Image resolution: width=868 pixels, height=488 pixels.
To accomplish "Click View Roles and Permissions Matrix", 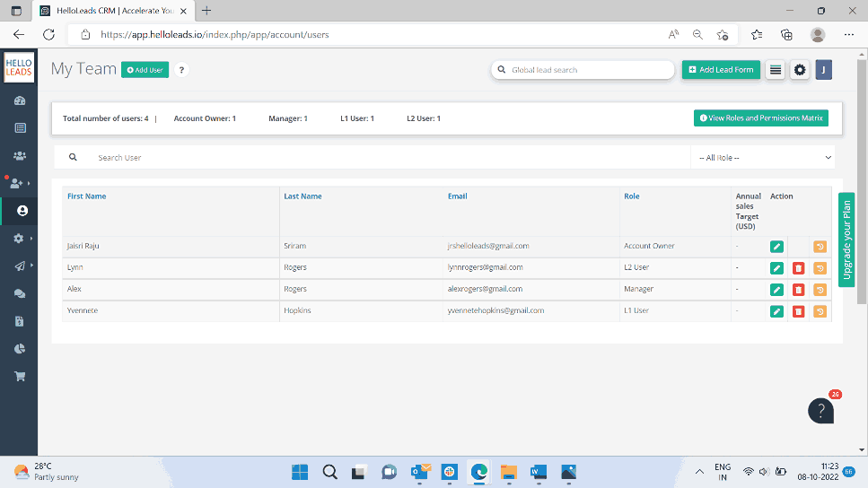I will (761, 118).
